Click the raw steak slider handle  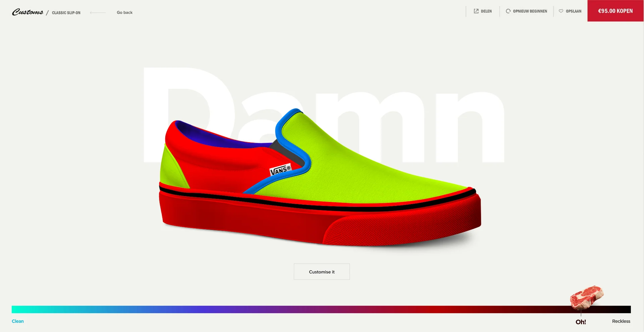[x=587, y=297]
